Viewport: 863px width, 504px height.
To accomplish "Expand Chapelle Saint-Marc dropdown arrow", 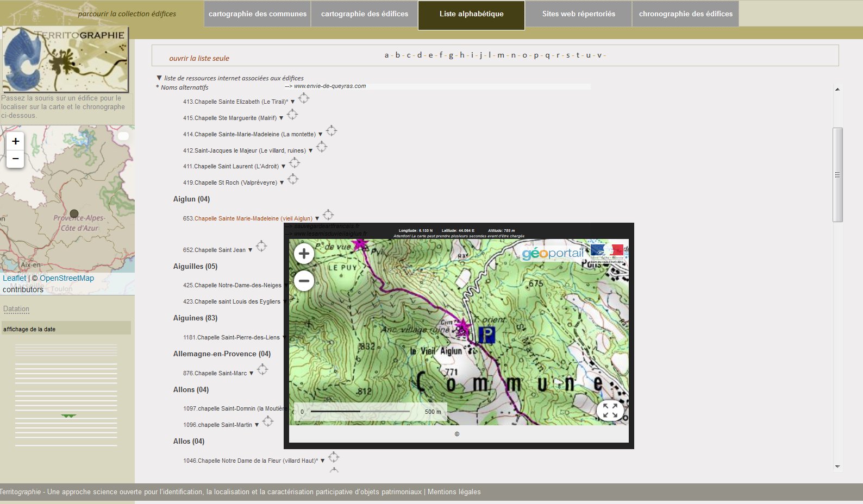I will point(251,373).
